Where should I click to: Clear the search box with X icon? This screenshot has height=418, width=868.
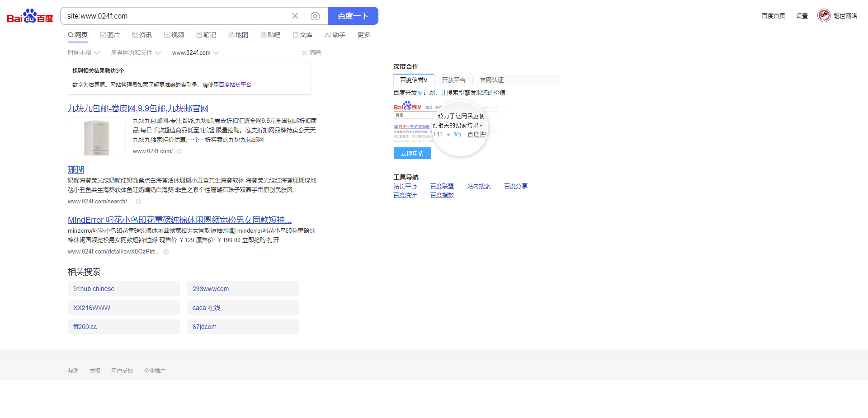tap(295, 16)
